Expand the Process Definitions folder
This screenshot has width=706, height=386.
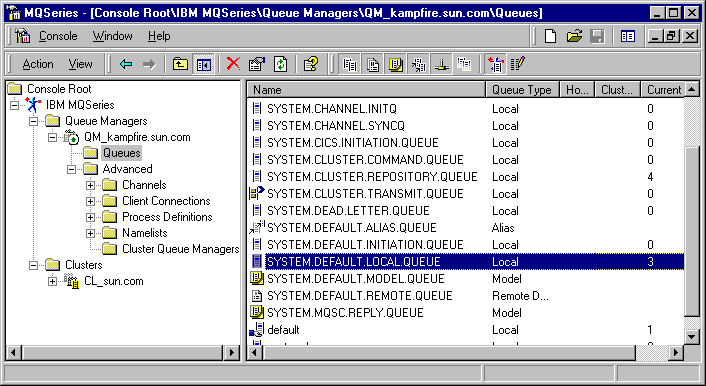pos(91,218)
